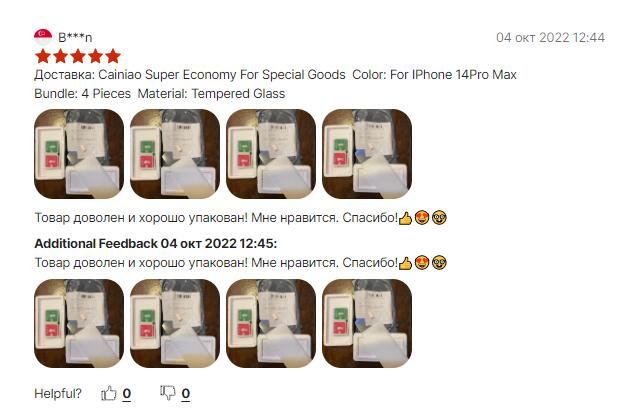
Task: Click the thumbs-up helpful icon
Action: point(109,393)
